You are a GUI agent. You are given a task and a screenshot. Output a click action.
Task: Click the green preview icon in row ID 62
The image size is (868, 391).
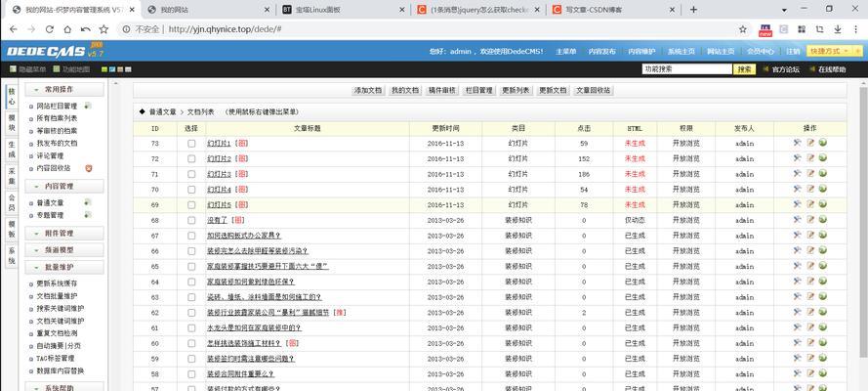[x=823, y=312]
